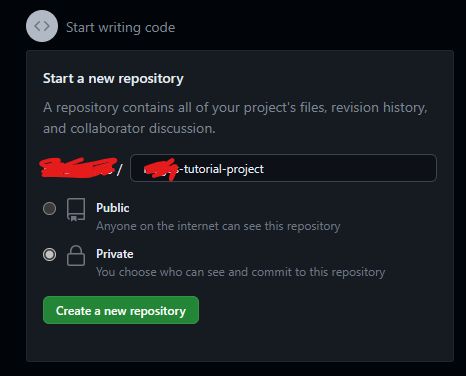This screenshot has width=466, height=376.
Task: Select the Private radio button
Action: 49,255
